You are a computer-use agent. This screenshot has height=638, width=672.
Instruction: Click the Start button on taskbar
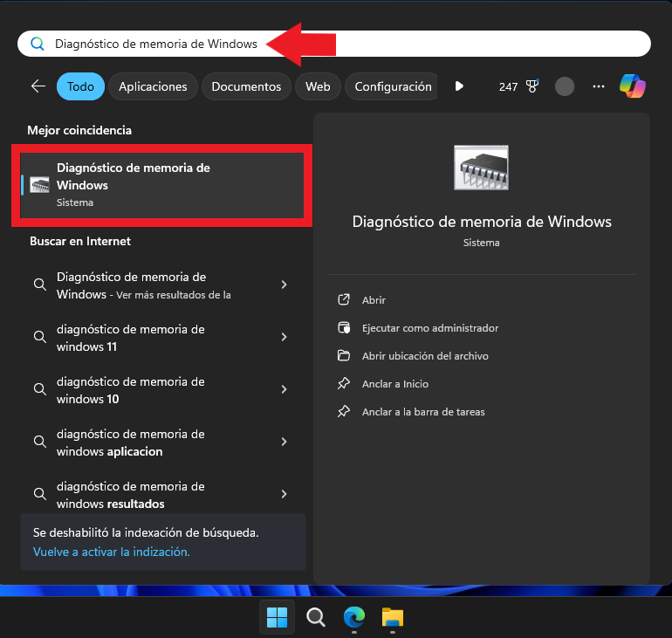[277, 617]
